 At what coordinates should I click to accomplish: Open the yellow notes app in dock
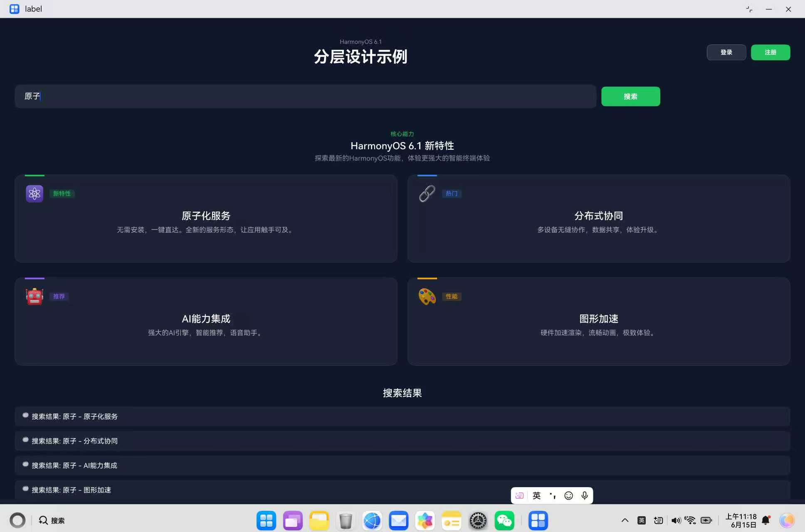tap(452, 520)
